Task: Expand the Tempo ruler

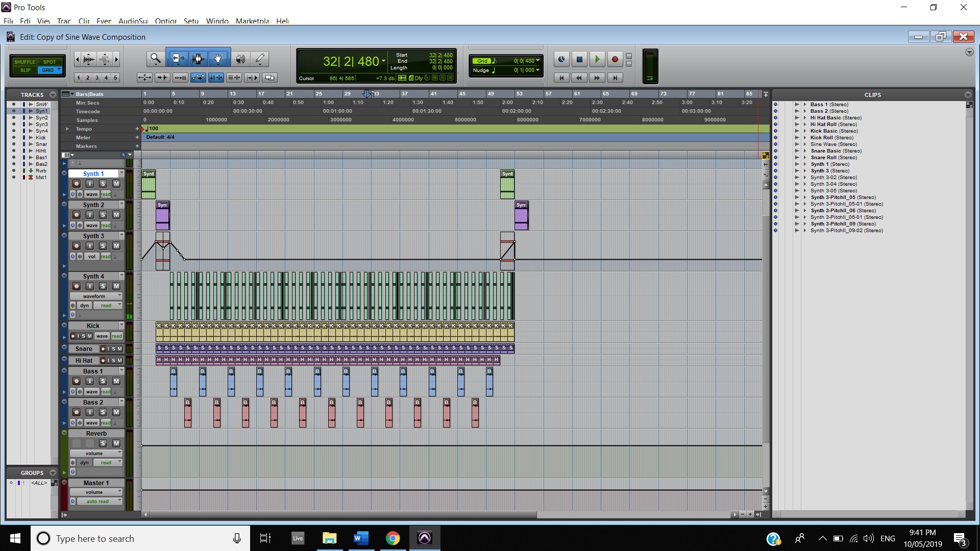Action: [67, 129]
